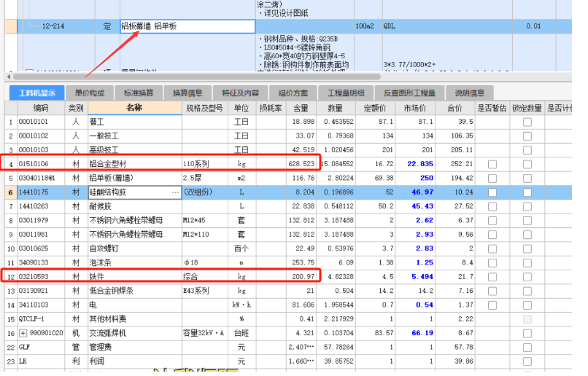This screenshot has height=376, width=588.
Task: Click the 低合金钢焊条 name cell
Action: point(135,291)
